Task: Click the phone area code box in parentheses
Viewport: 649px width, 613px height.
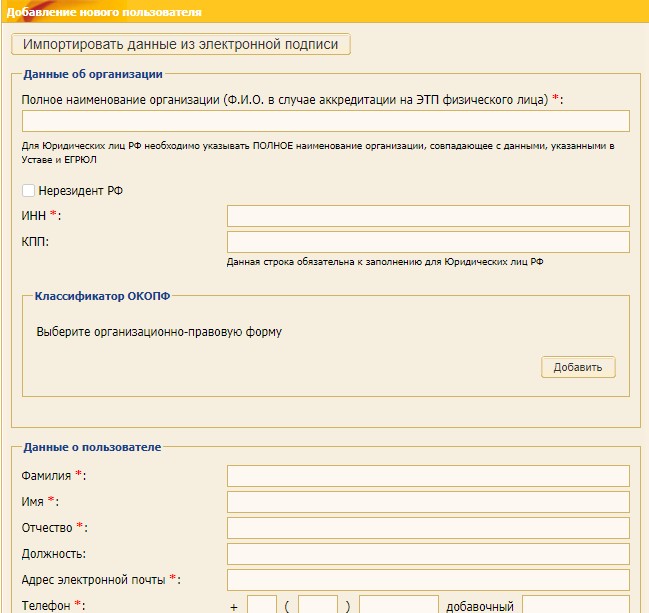Action: (318, 605)
